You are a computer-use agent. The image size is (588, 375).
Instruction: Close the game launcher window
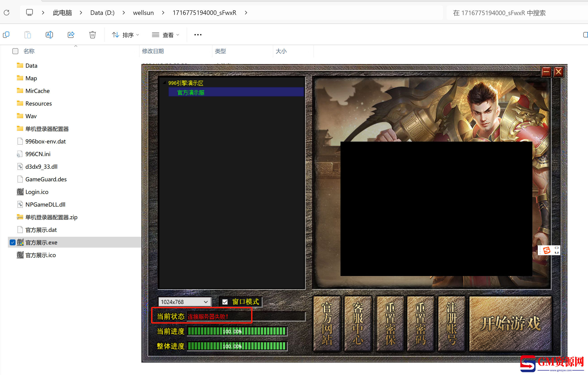(558, 72)
